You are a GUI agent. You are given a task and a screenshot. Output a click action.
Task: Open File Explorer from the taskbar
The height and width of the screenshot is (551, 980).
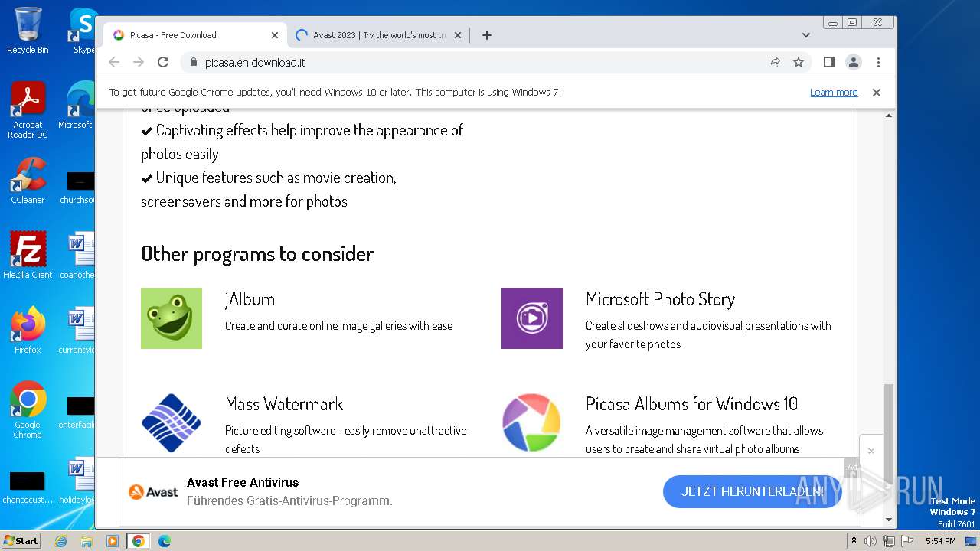tap(87, 541)
